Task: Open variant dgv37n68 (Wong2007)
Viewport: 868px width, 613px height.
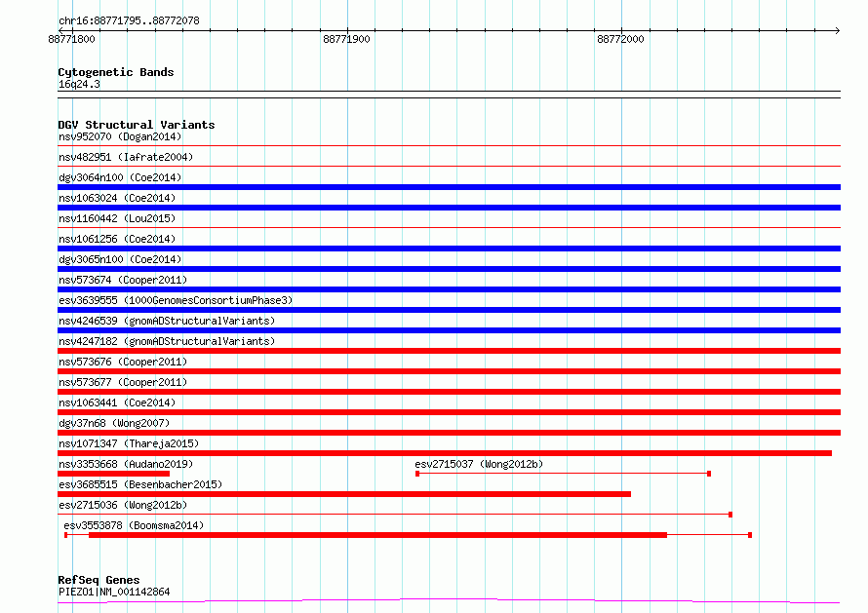Action: [114, 423]
